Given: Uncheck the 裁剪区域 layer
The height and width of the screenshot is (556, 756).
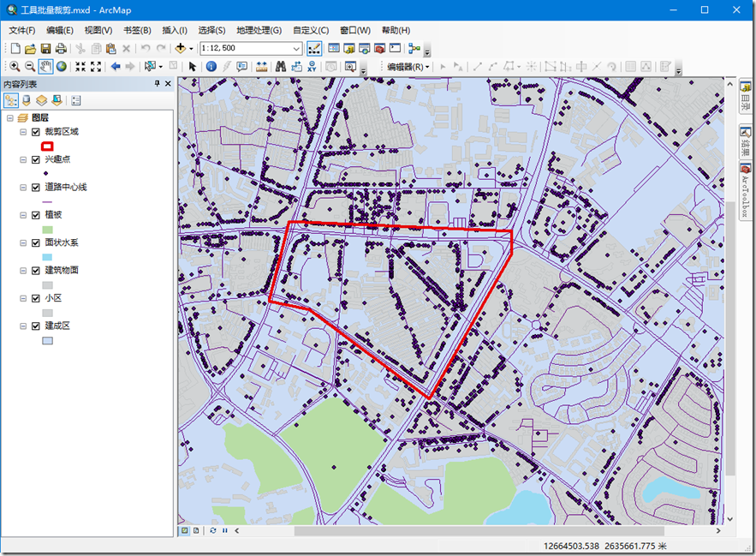Looking at the screenshot, I should pos(36,132).
